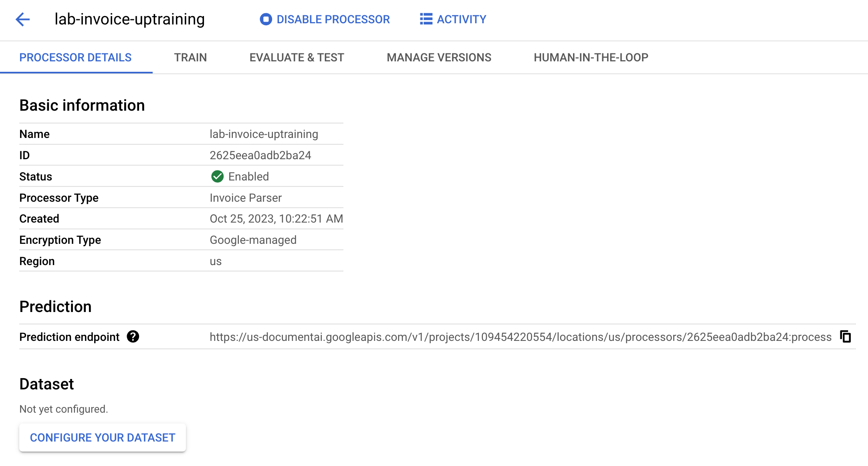The height and width of the screenshot is (466, 868).
Task: Click the Processor Type label
Action: click(x=59, y=198)
